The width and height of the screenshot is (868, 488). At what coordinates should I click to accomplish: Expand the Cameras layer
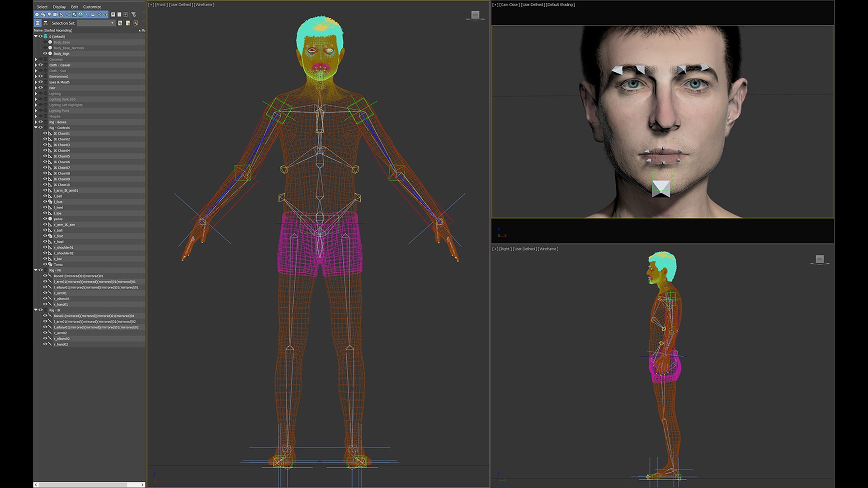click(x=36, y=59)
